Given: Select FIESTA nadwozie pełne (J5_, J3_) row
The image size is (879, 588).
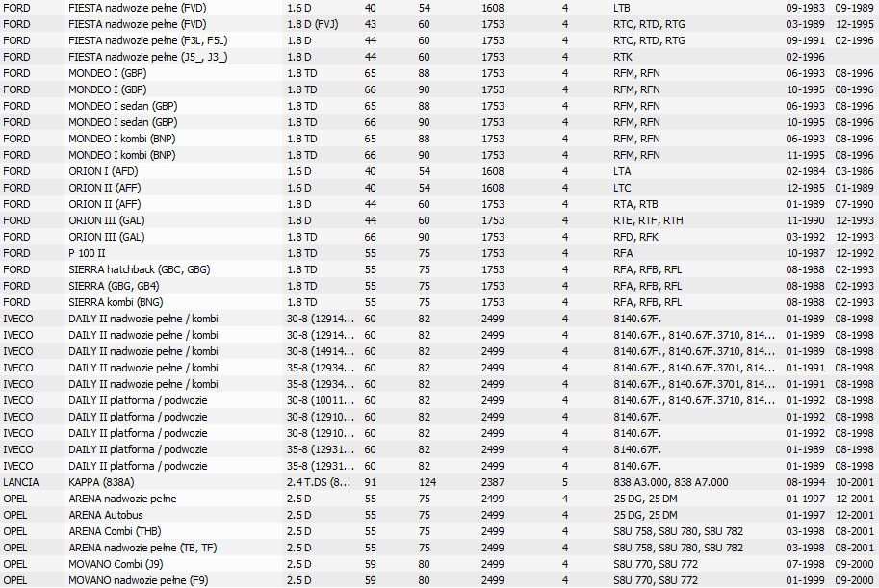Looking at the screenshot, I should 439,57.
